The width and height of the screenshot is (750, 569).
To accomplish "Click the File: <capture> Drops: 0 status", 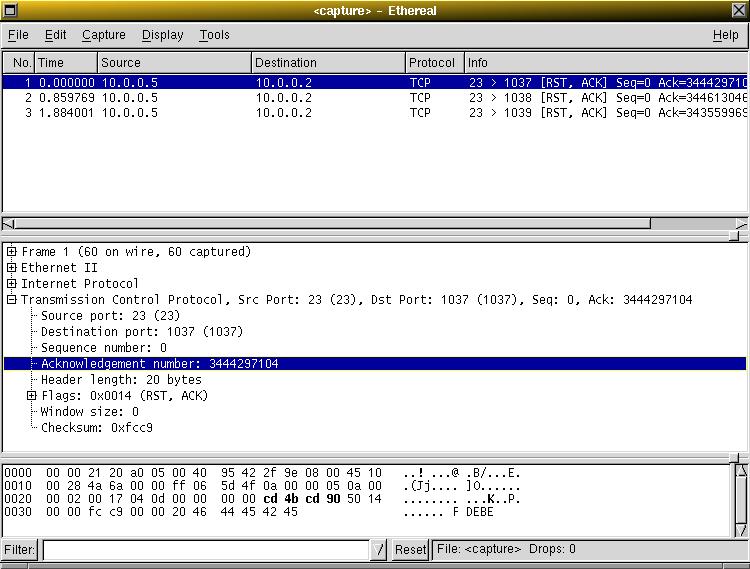I will 506,549.
